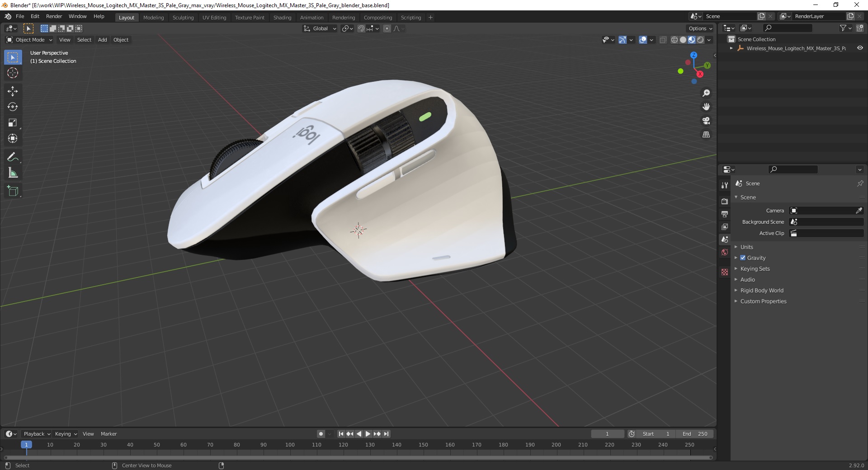Click the Pan view hand icon
The width and height of the screenshot is (868, 470).
[706, 107]
